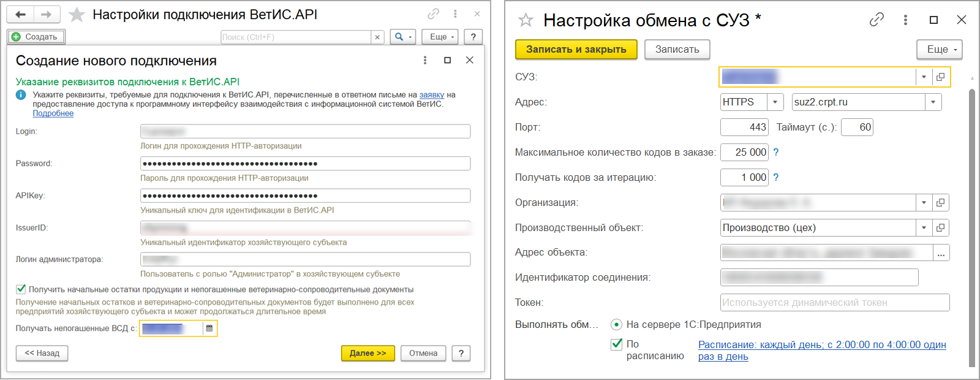Click the Порт field showing 443
The image size is (980, 380).
[744, 127]
